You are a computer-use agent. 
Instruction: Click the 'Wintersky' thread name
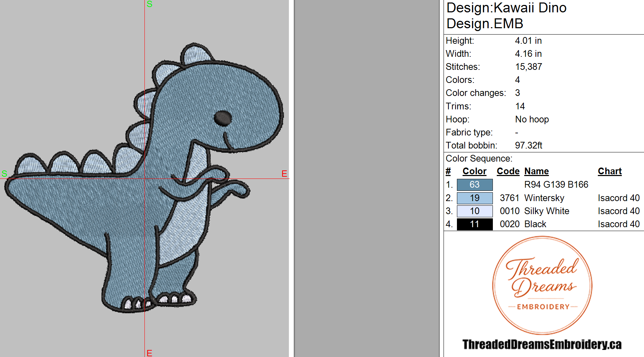(x=544, y=198)
